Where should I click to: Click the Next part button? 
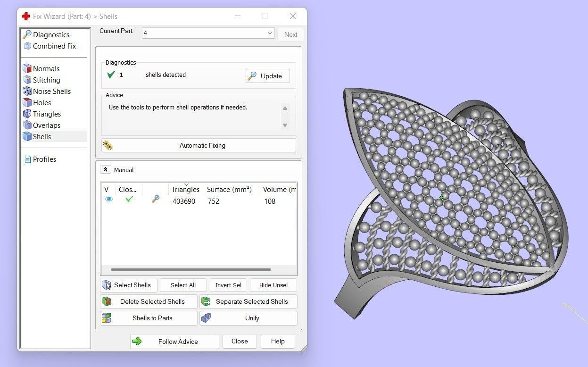point(290,34)
